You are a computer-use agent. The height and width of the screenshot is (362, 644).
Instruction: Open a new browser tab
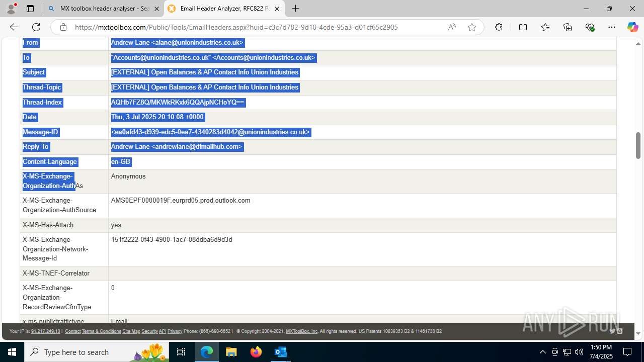tap(296, 9)
